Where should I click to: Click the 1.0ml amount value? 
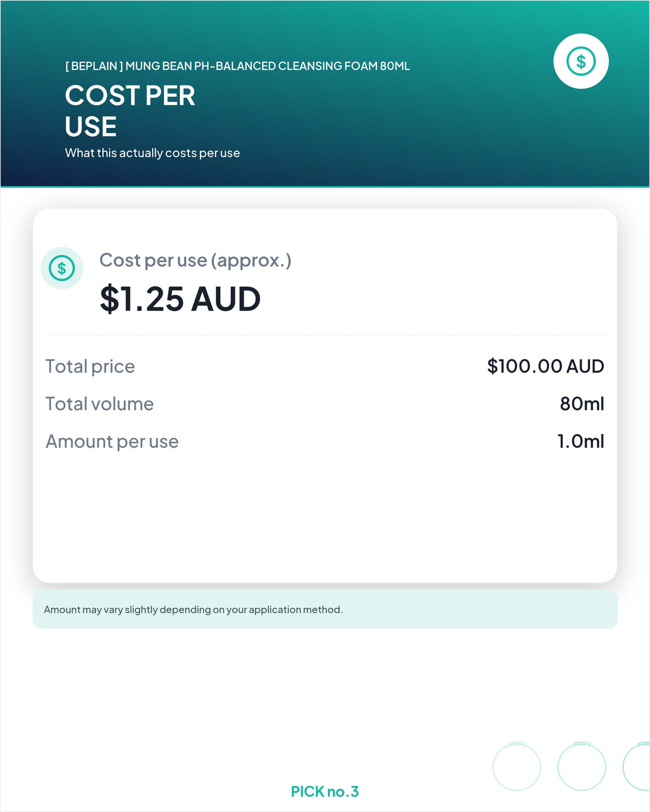pos(581,442)
